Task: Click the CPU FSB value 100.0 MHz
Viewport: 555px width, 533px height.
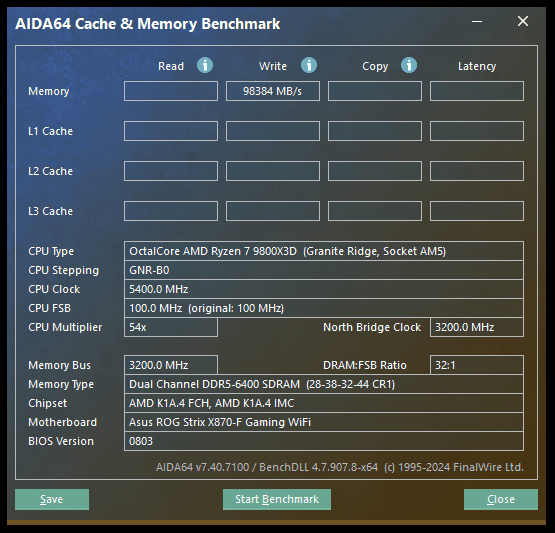Action: (324, 308)
